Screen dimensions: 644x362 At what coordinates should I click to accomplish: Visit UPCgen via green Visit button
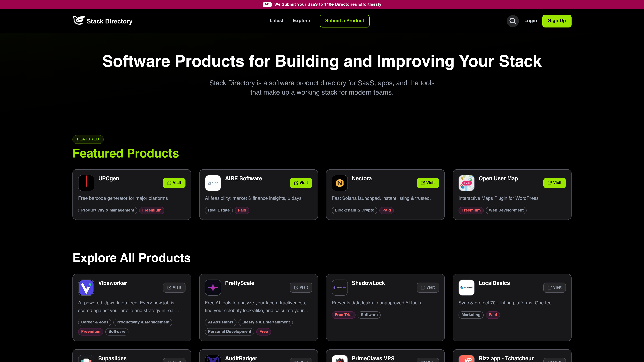[174, 183]
